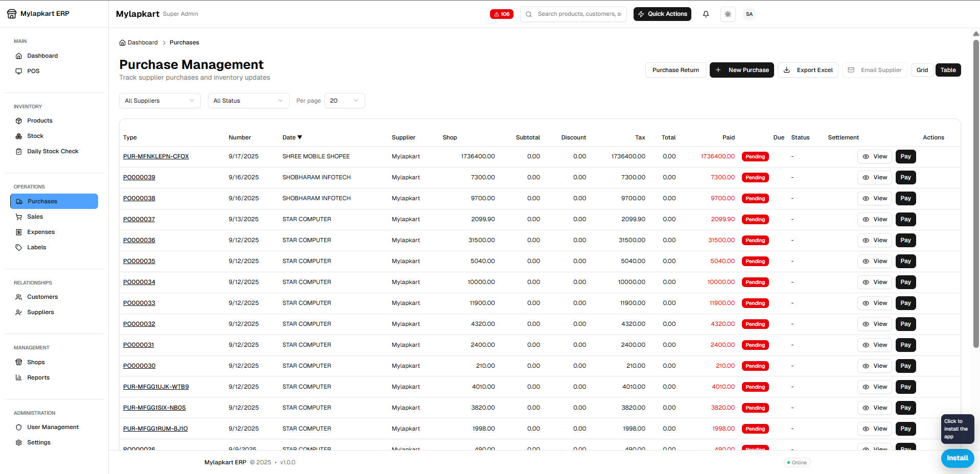The image size is (980, 474).
Task: Click the product search input field
Action: click(x=573, y=14)
